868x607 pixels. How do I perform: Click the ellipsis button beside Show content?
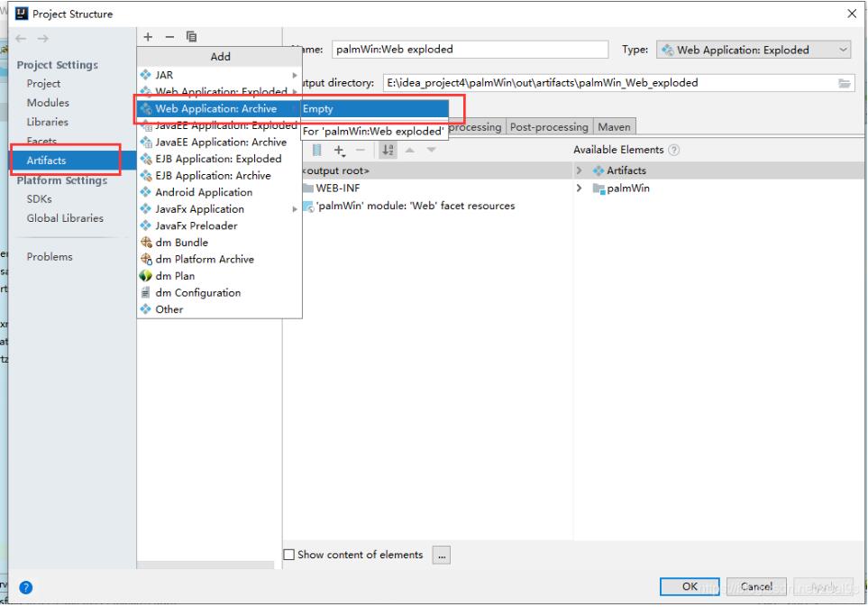point(441,555)
